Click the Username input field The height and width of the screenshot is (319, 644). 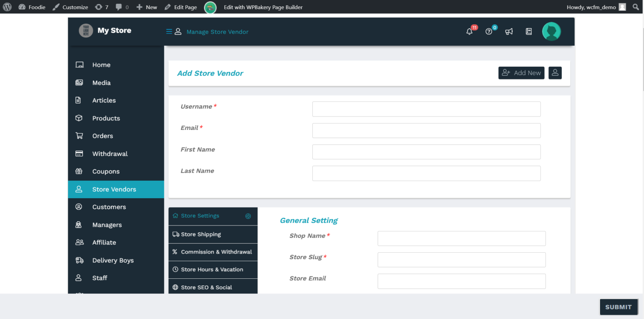pyautogui.click(x=426, y=109)
